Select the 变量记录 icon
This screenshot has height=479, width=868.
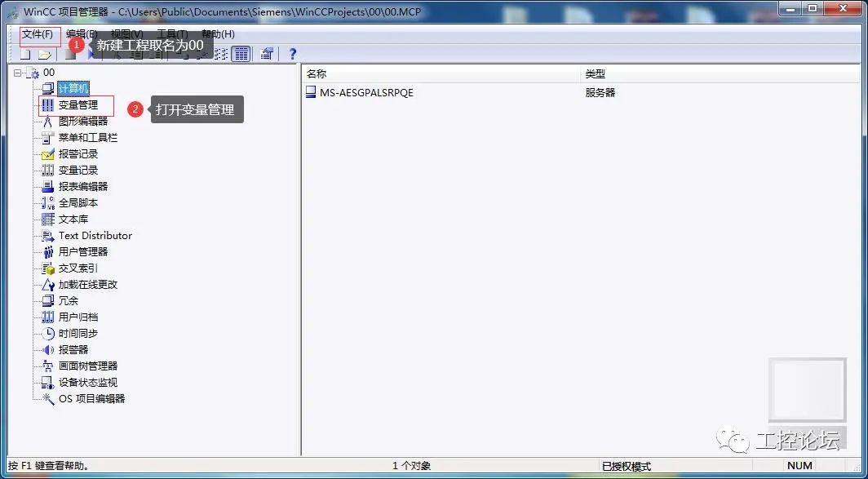pos(49,171)
